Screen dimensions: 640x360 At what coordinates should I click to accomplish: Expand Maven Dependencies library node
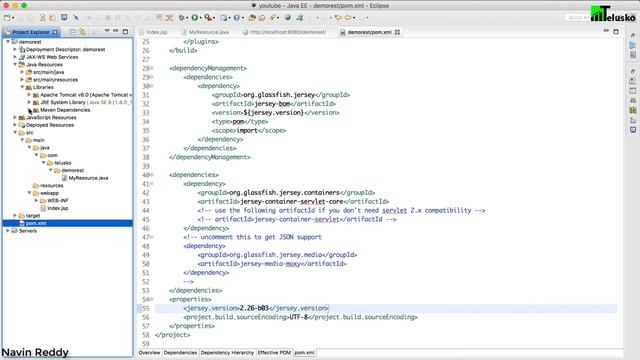(29, 110)
